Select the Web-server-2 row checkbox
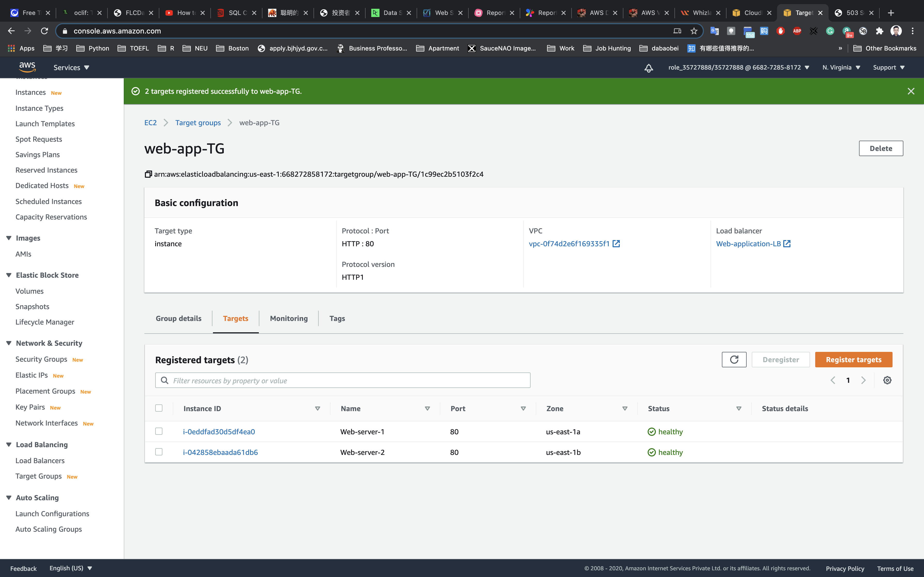 click(x=159, y=452)
